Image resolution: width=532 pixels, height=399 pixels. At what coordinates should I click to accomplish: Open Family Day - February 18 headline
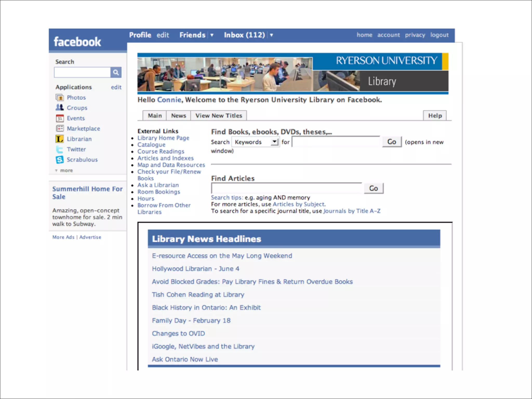[191, 321]
